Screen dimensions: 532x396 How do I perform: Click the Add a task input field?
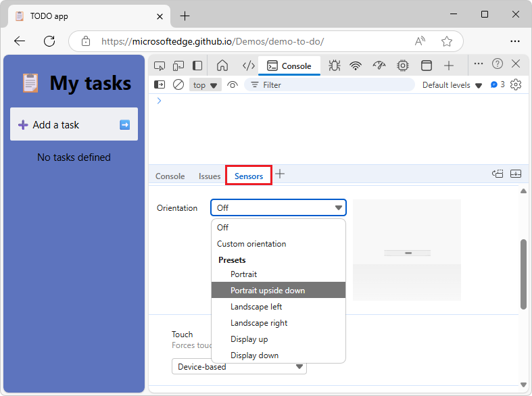pyautogui.click(x=74, y=124)
